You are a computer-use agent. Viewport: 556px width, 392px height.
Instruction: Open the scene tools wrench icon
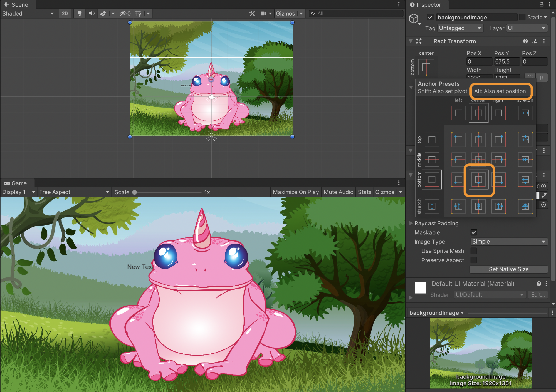[x=252, y=13]
